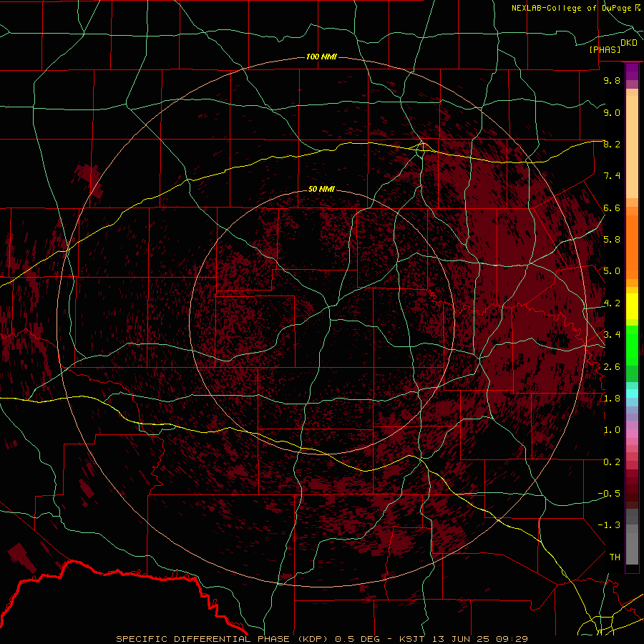Click the 100 NMI range ring label
The width and height of the screenshot is (644, 644).
pyautogui.click(x=321, y=57)
